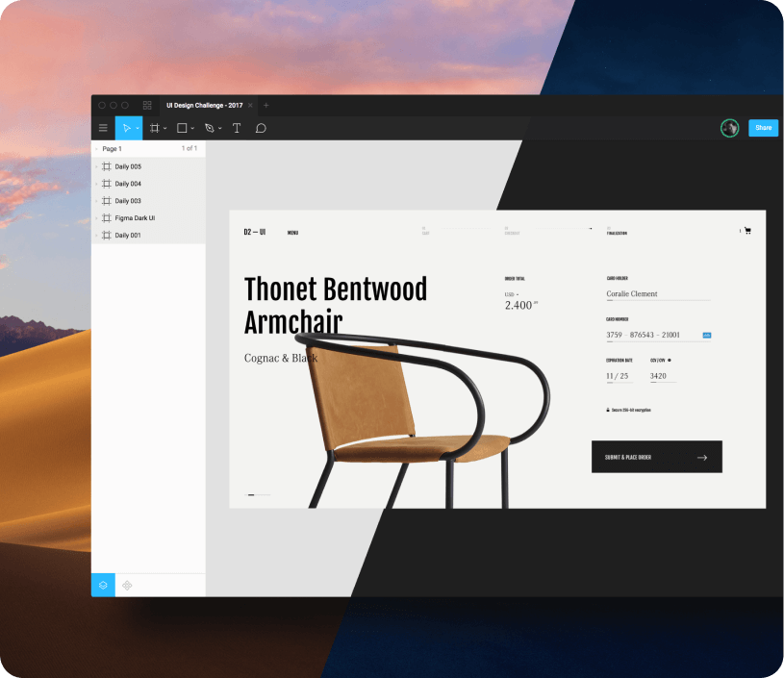The height and width of the screenshot is (678, 784).
Task: Expand the Daily 005 layer
Action: point(96,166)
